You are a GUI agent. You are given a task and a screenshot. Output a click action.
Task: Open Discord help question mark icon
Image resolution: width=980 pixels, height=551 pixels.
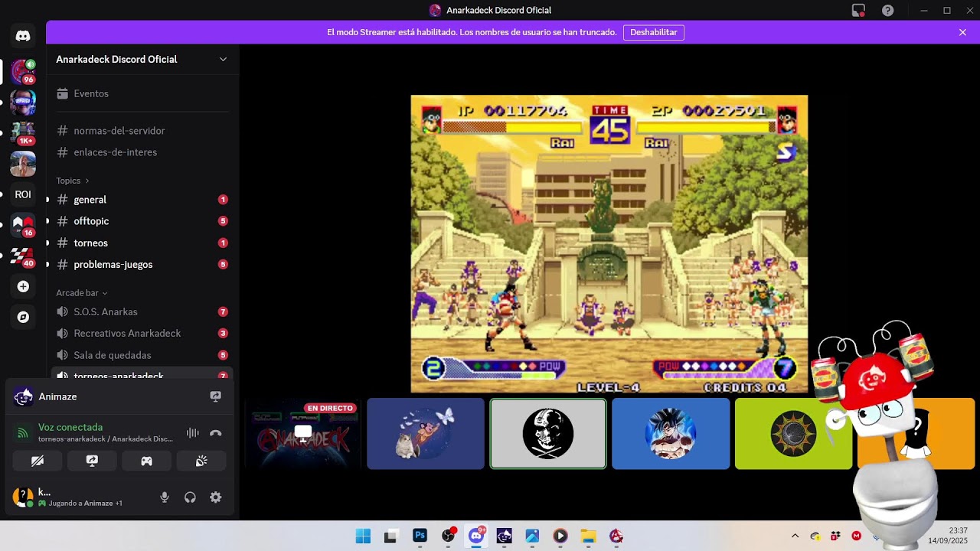click(x=887, y=10)
